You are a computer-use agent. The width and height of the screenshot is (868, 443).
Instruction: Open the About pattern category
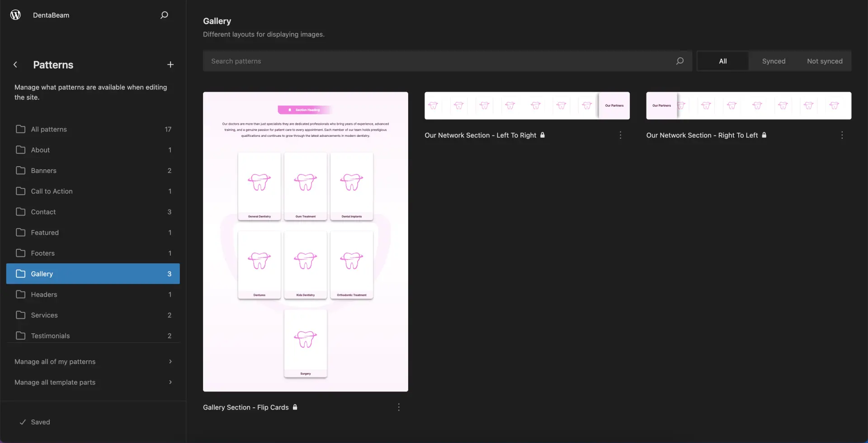tap(93, 150)
